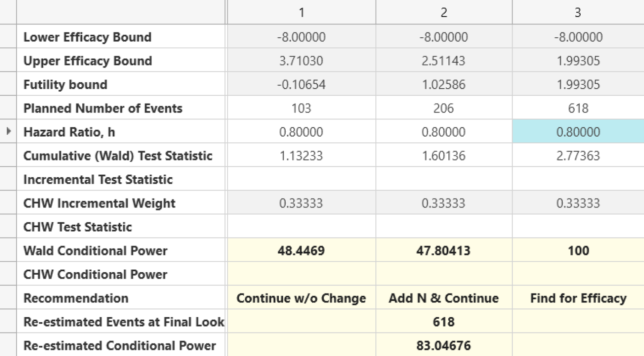Select Wald conditional power value 100
The width and height of the screenshot is (644, 356).
(x=578, y=251)
